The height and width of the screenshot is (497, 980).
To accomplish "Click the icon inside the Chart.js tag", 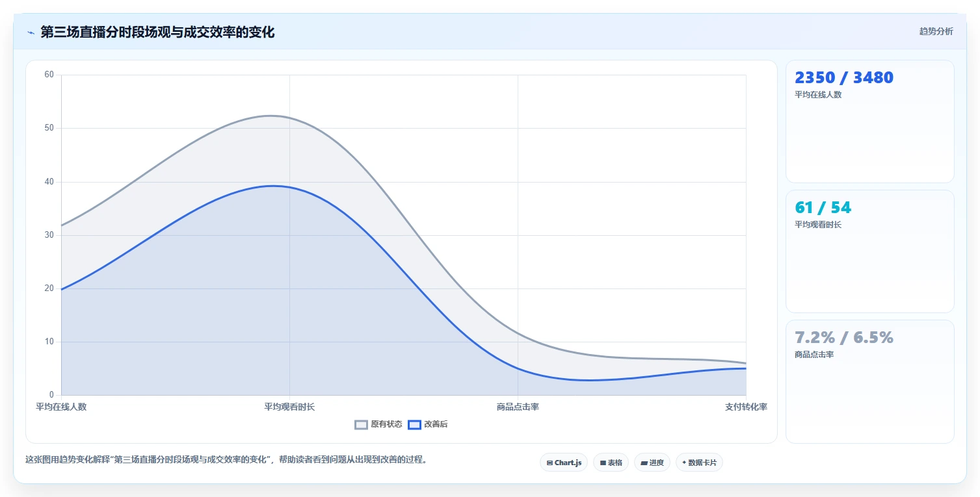I will pyautogui.click(x=550, y=463).
